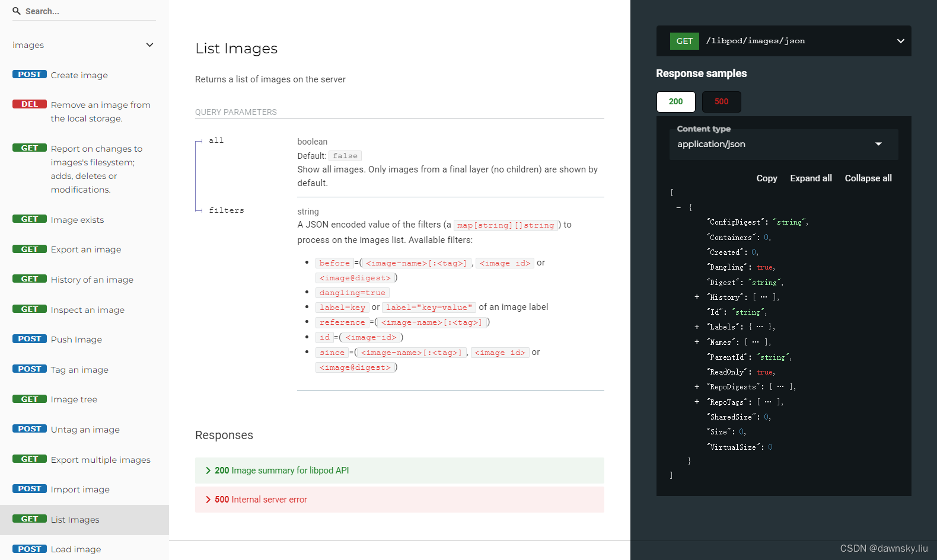937x560 pixels.
Task: Click the search magnifier icon
Action: 17,11
